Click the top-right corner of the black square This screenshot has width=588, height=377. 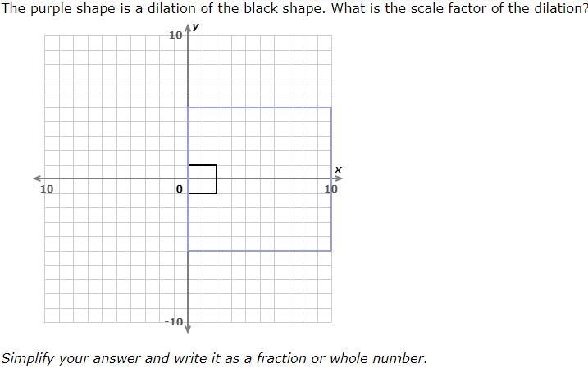217,165
